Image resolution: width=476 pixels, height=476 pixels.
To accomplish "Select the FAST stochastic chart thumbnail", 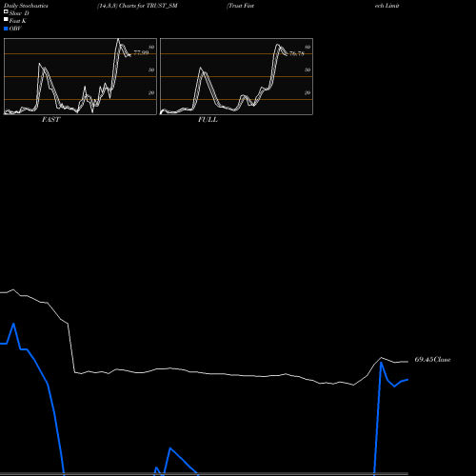I will 80,76.
